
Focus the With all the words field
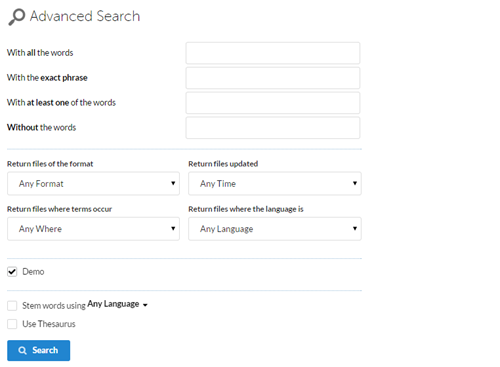273,53
